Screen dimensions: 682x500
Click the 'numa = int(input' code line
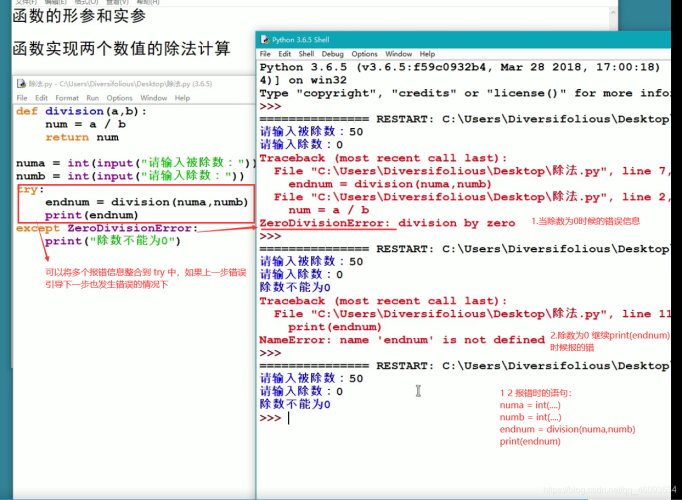click(135, 163)
